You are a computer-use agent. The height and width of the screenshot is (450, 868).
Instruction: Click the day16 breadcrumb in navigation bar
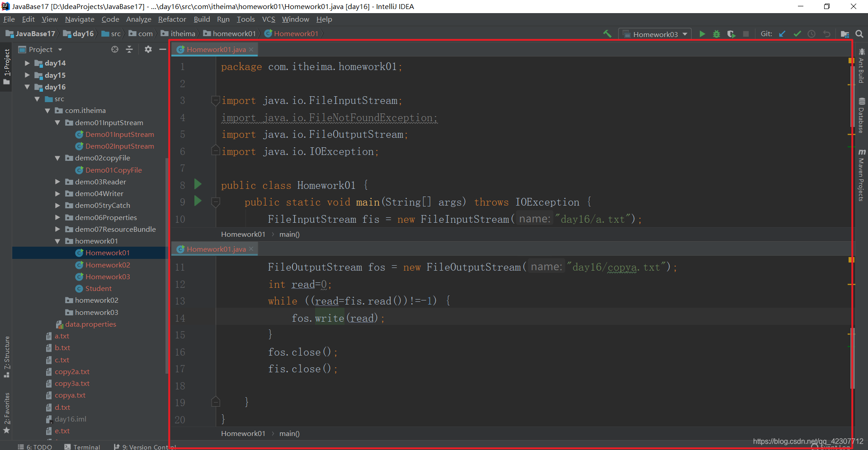(x=78, y=34)
